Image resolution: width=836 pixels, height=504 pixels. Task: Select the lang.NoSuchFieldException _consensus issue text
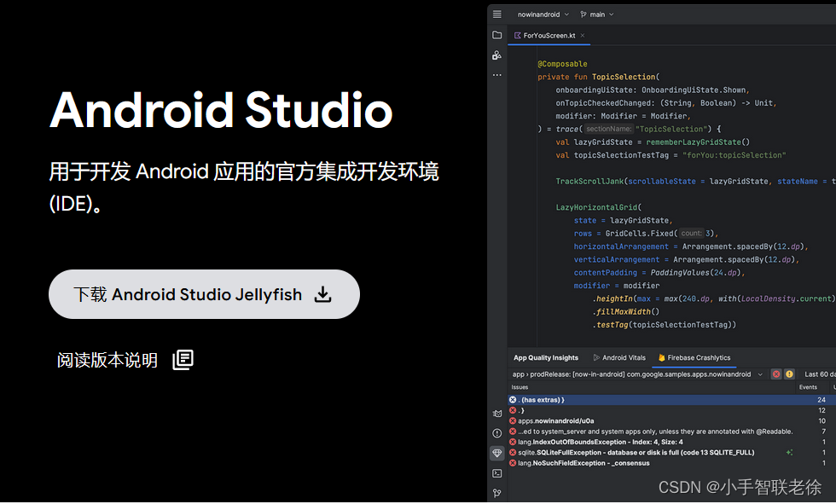(583, 463)
